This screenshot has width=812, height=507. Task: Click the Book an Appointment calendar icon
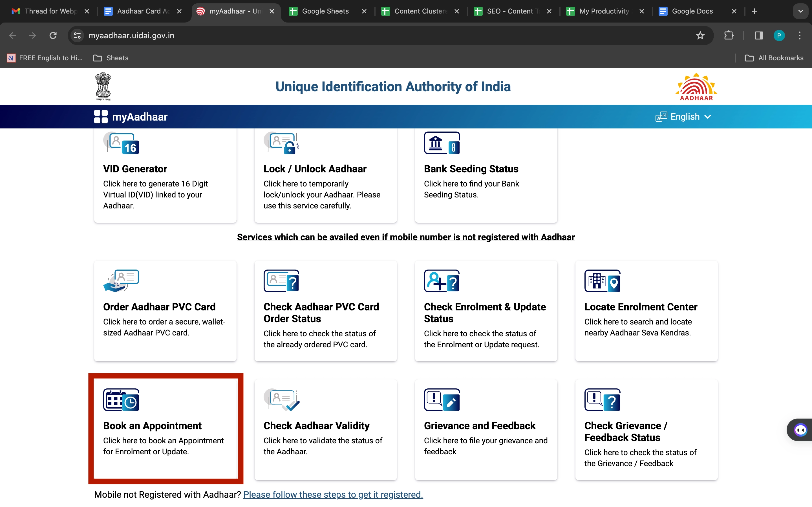121,400
